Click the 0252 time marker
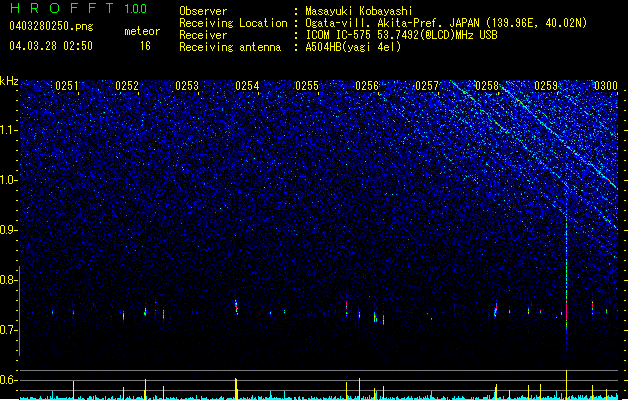Image resolution: width=629 pixels, height=400 pixels. [x=127, y=86]
